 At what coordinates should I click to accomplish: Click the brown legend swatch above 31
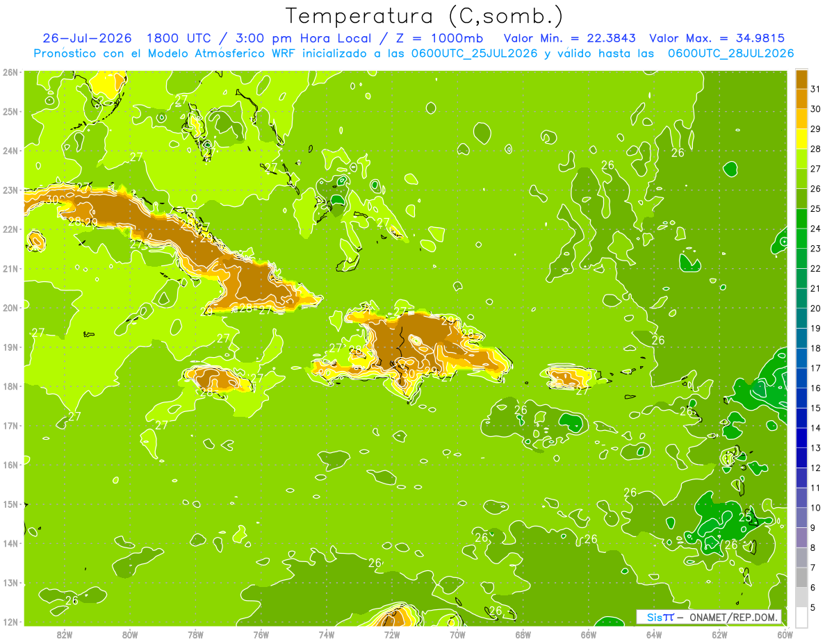tap(801, 79)
